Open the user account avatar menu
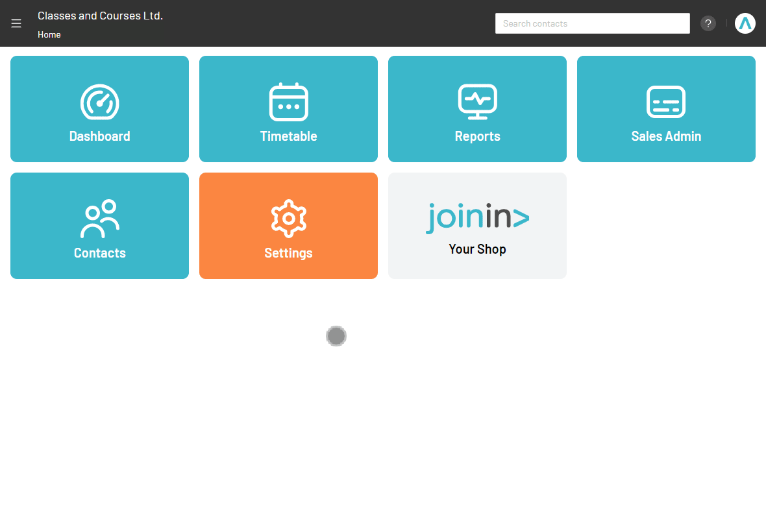The image size is (766, 532). (x=745, y=23)
